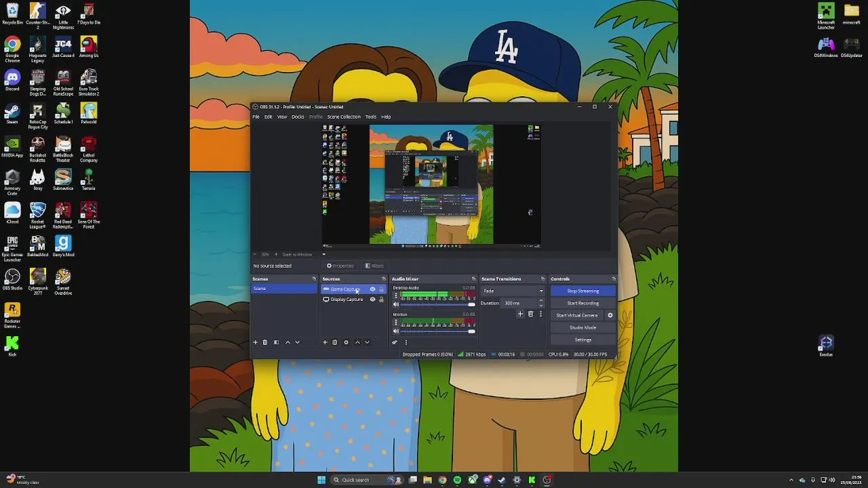Remove scene transition with trash icon
The width and height of the screenshot is (868, 488).
coord(530,314)
